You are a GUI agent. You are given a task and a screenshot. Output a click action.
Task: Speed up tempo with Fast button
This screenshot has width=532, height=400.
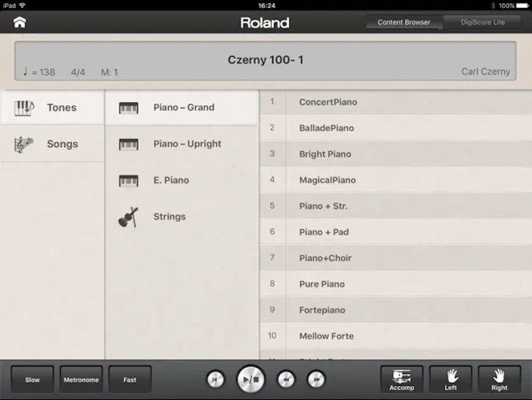(130, 379)
